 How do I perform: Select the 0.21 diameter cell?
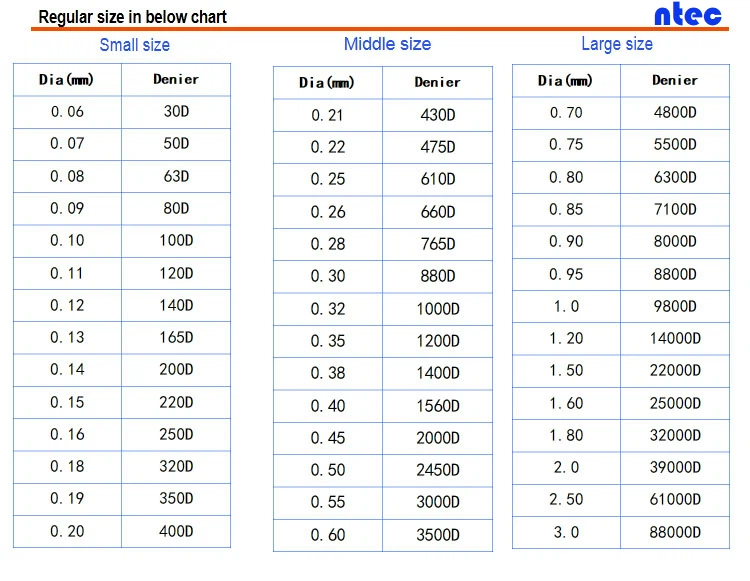pyautogui.click(x=328, y=115)
